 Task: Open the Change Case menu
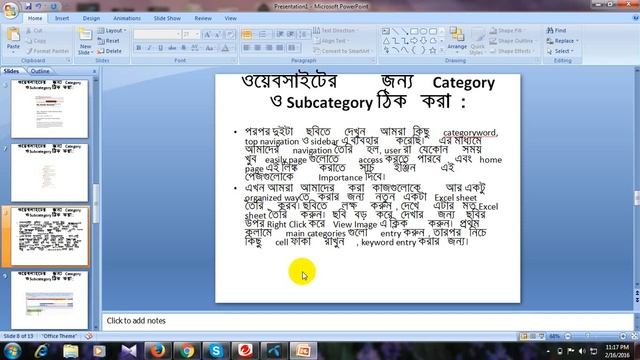click(209, 48)
